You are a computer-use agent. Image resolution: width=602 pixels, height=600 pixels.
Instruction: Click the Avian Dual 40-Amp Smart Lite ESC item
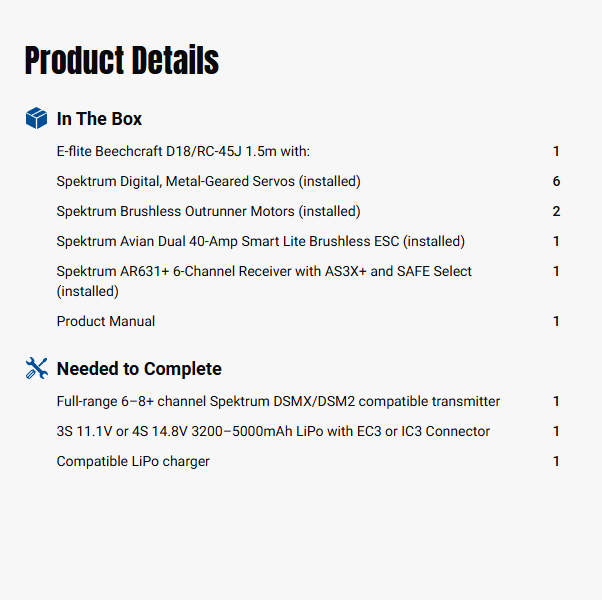coord(260,241)
